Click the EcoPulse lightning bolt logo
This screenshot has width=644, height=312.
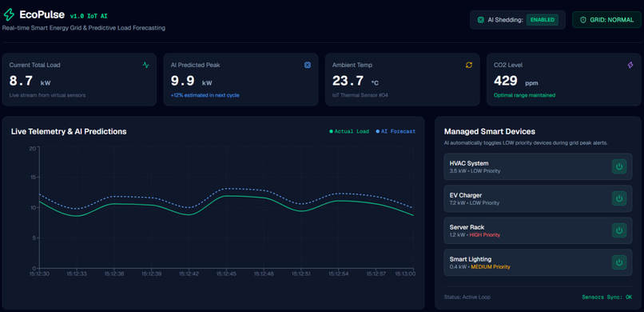[x=9, y=14]
